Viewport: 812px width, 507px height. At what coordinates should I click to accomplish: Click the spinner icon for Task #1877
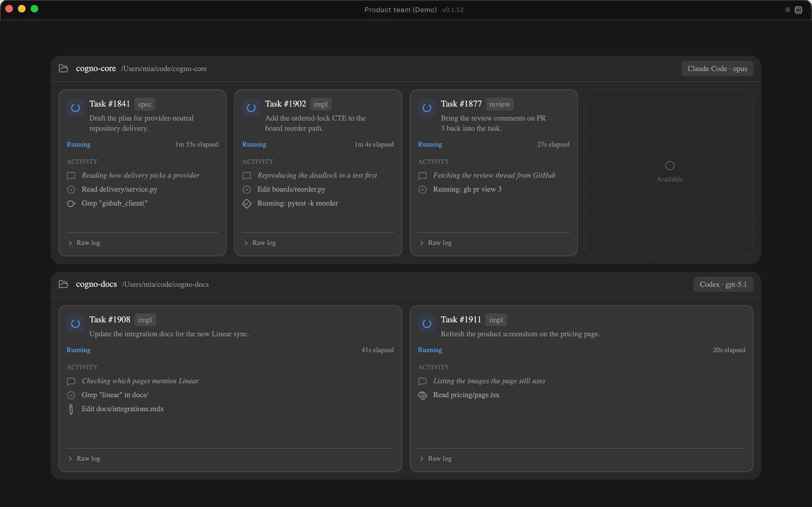click(427, 108)
